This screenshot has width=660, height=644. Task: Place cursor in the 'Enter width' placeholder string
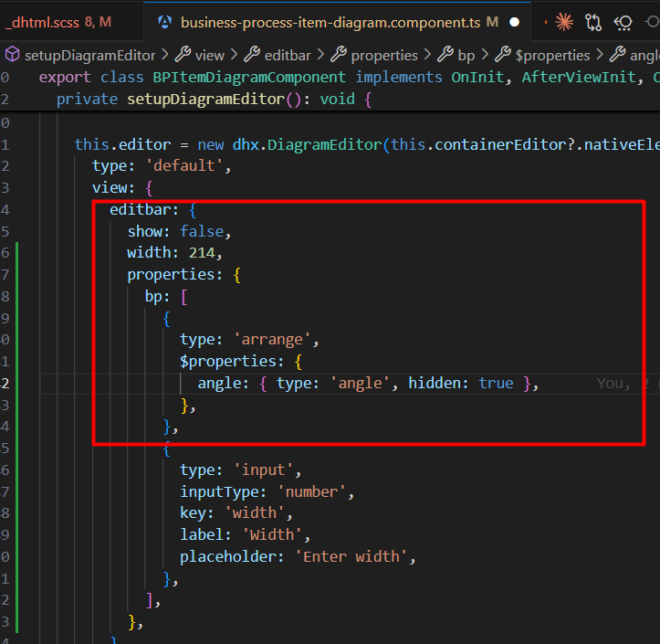click(x=352, y=556)
